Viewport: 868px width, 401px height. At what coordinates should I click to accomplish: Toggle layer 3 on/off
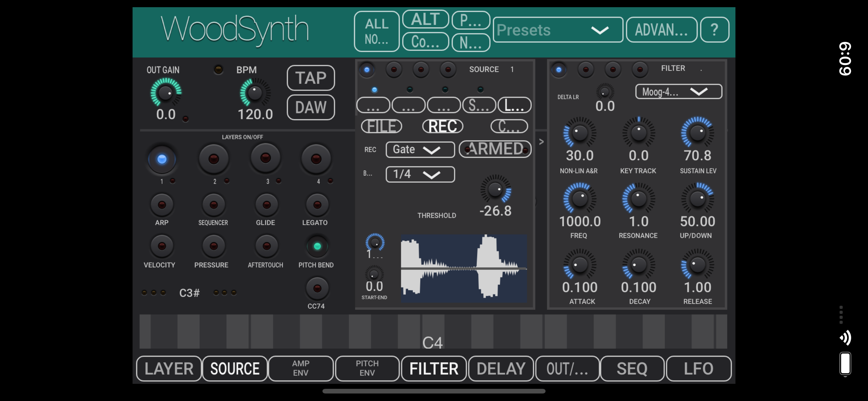coord(266,158)
